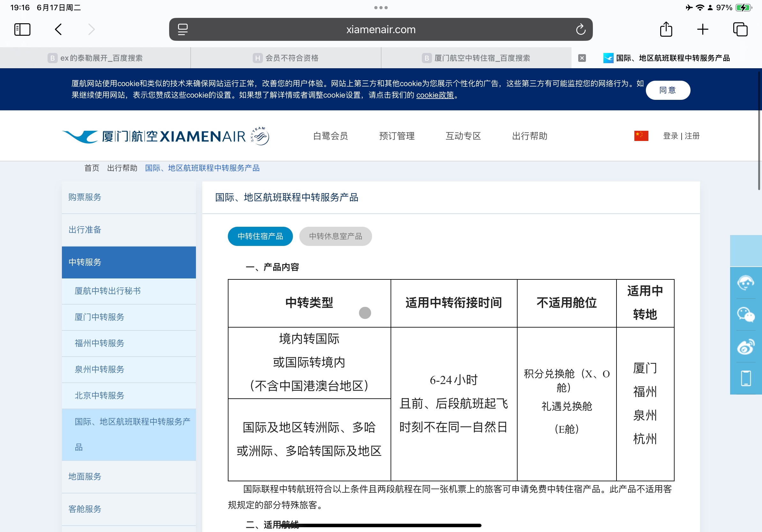
Task: Open 厦门中转服务 sidebar item
Action: [x=129, y=317]
